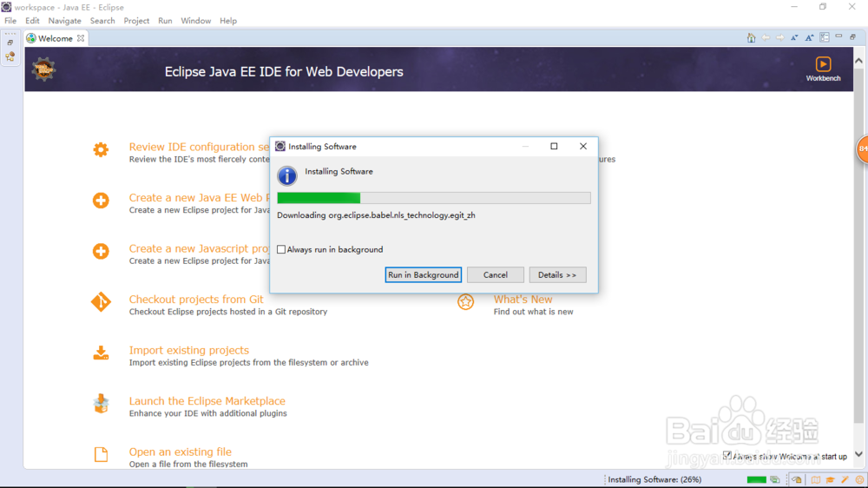Click gear icon for Review IDE configuration
The width and height of the screenshot is (868, 488).
tap(101, 149)
